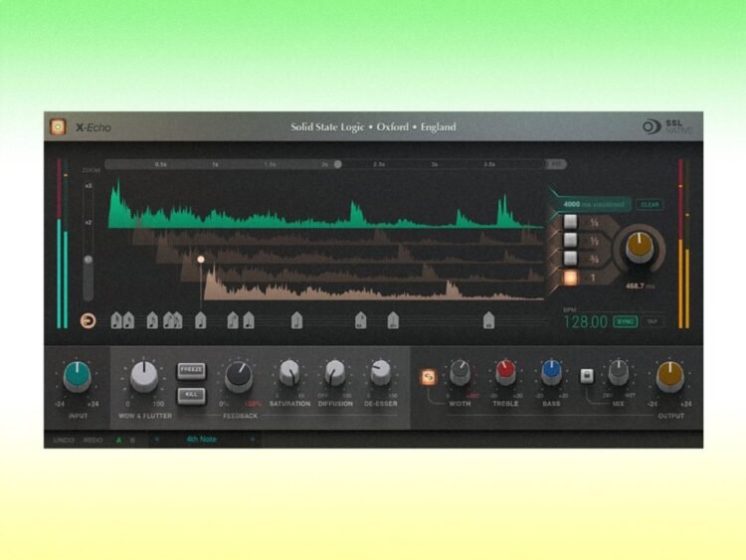Click the CLEAR button
Screen dimensions: 746x560
(x=650, y=205)
